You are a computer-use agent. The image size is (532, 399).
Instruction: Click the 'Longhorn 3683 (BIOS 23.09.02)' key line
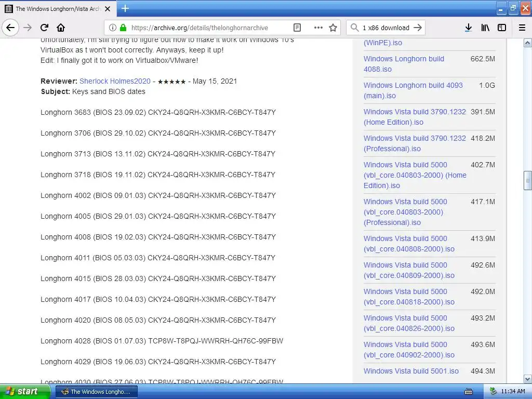click(x=158, y=112)
